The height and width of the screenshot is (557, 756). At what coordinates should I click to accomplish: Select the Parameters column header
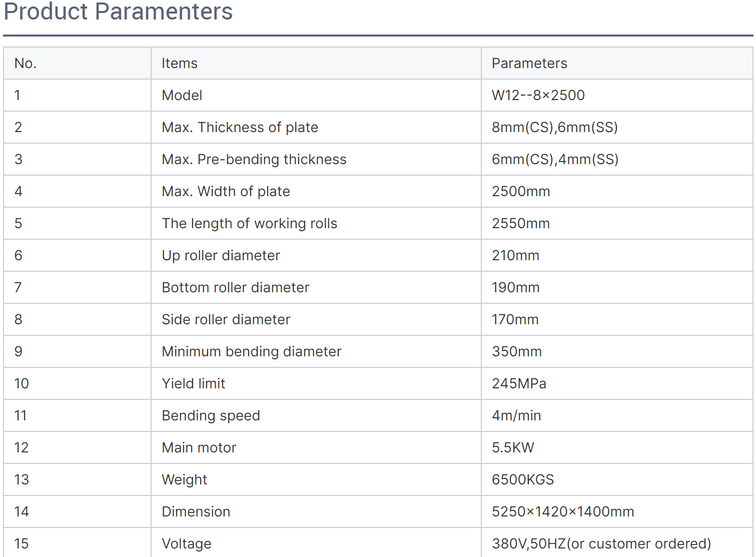click(x=617, y=63)
